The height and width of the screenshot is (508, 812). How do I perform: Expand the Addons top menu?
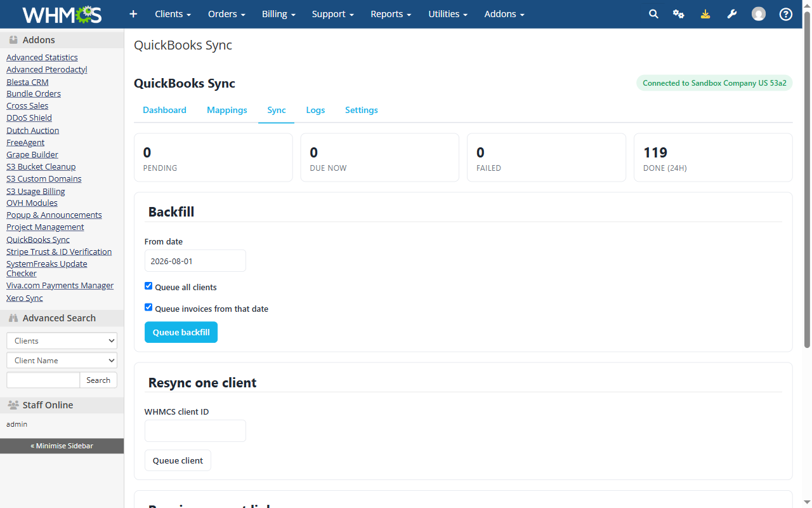(504, 14)
